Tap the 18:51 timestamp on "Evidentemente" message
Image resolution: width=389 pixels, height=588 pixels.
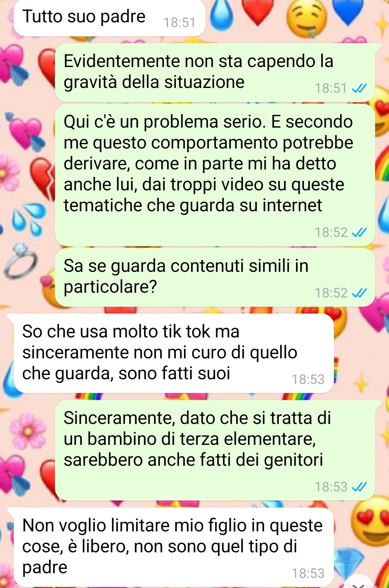tap(331, 88)
